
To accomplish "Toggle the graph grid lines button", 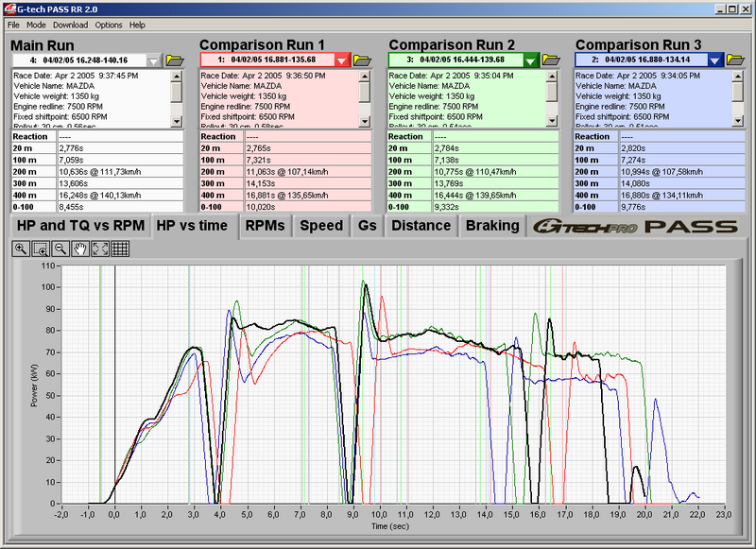I will pos(120,249).
